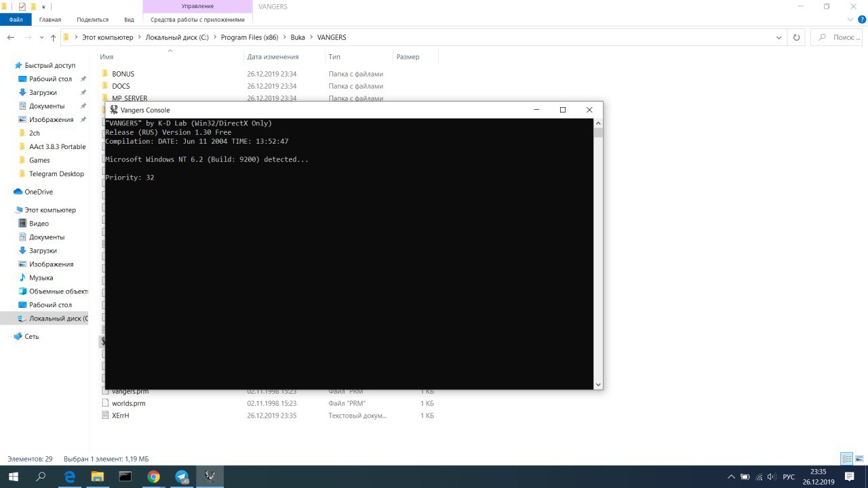Open the Customize Quick Access Toolbar arrow
Viewport: 868px width, 488px height.
click(44, 7)
